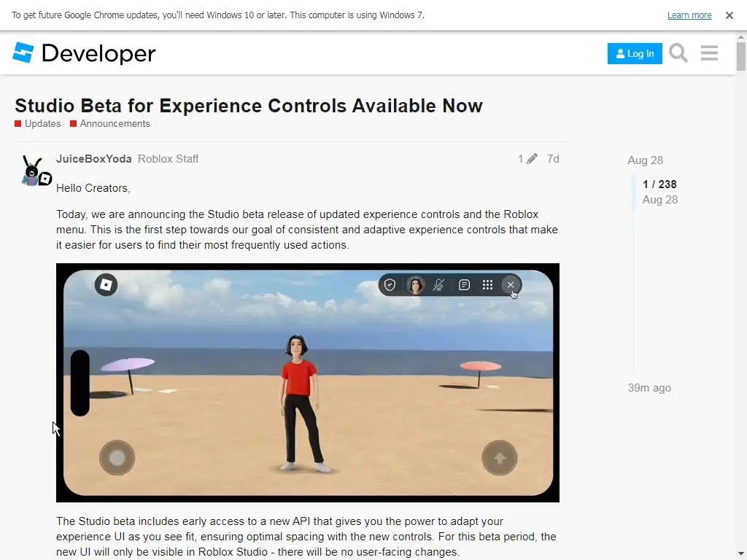The image size is (747, 560).
Task: Click the Roblox logo button in the video
Action: tap(106, 285)
